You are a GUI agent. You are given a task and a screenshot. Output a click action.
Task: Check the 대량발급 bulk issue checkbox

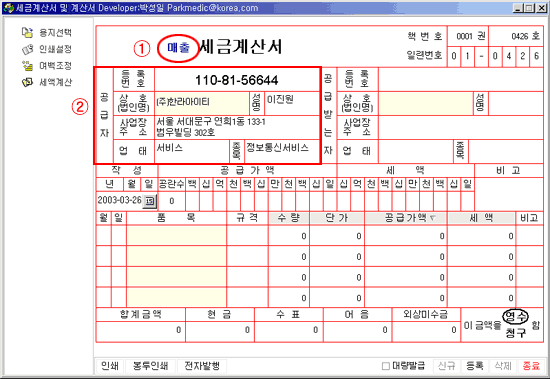(385, 366)
